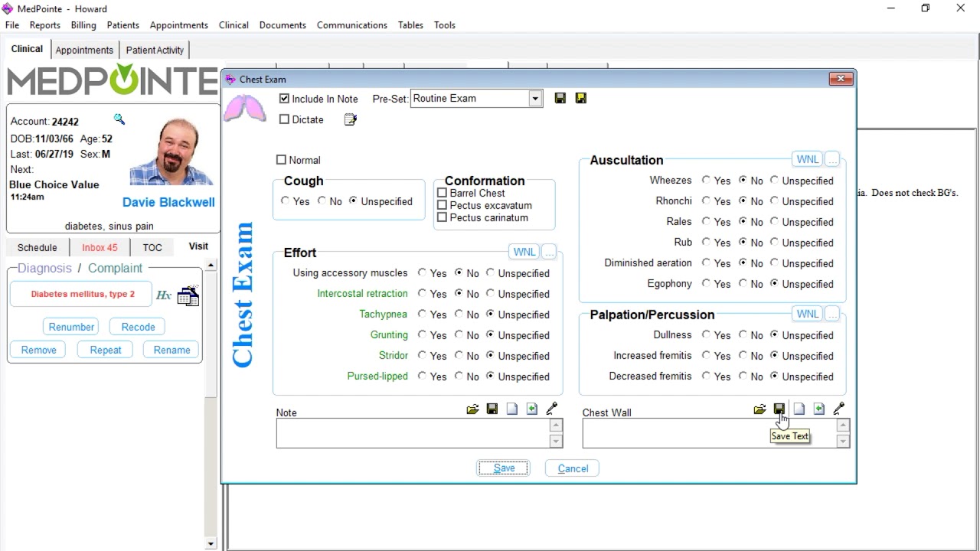
Task: Click ellipsis button next to Auscultation WNL
Action: pyautogui.click(x=833, y=159)
